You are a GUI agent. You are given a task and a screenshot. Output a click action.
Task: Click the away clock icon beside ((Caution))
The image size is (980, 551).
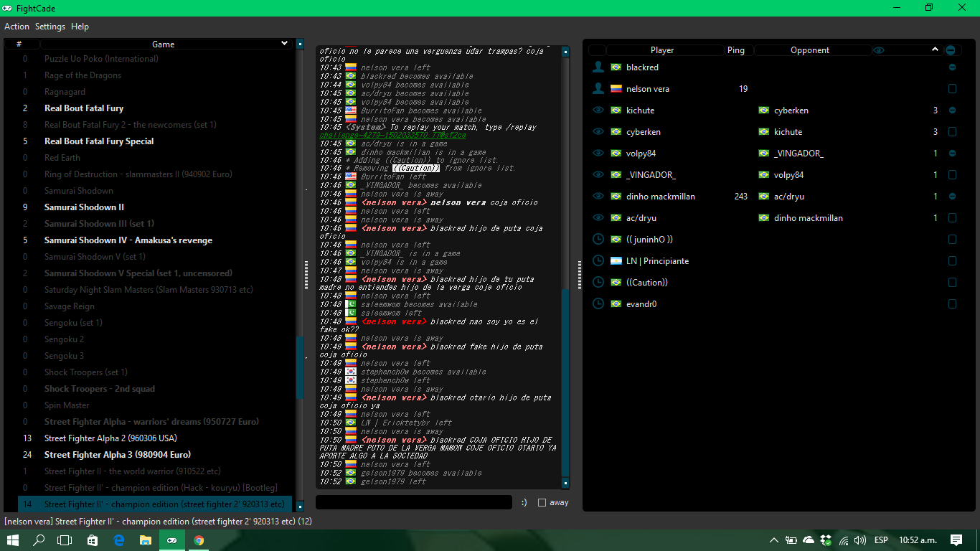pyautogui.click(x=598, y=282)
